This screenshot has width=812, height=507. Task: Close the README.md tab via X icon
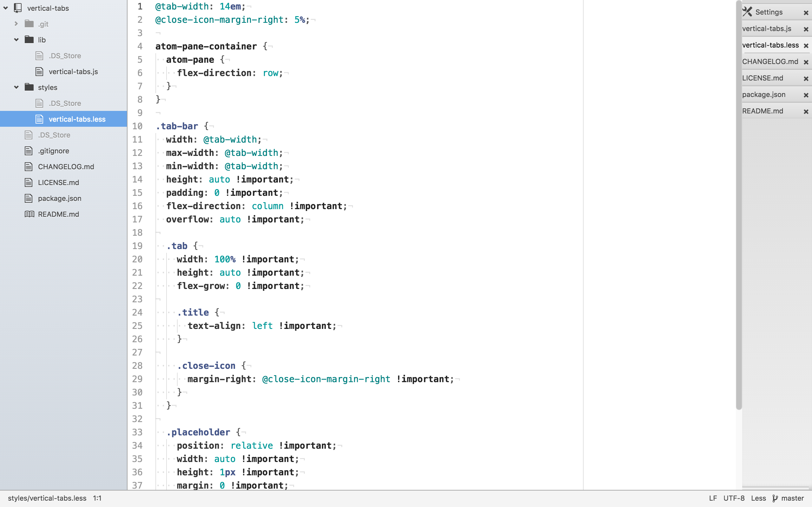[806, 112]
